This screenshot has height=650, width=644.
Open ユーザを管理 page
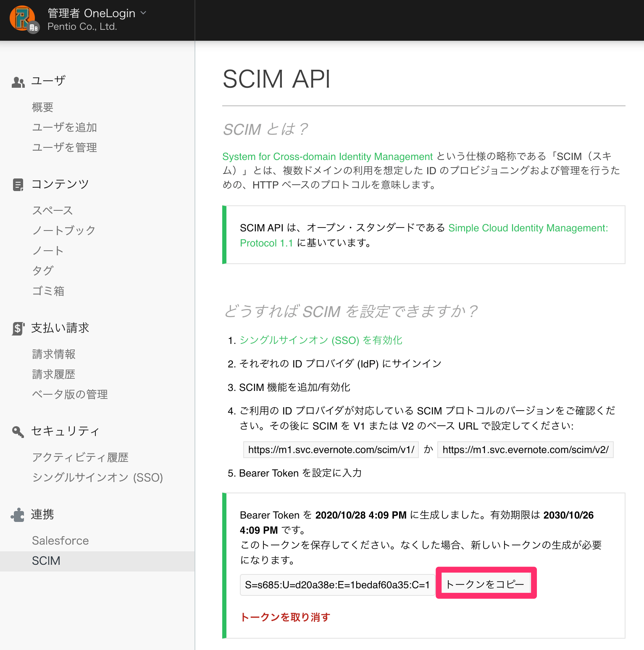tap(65, 147)
